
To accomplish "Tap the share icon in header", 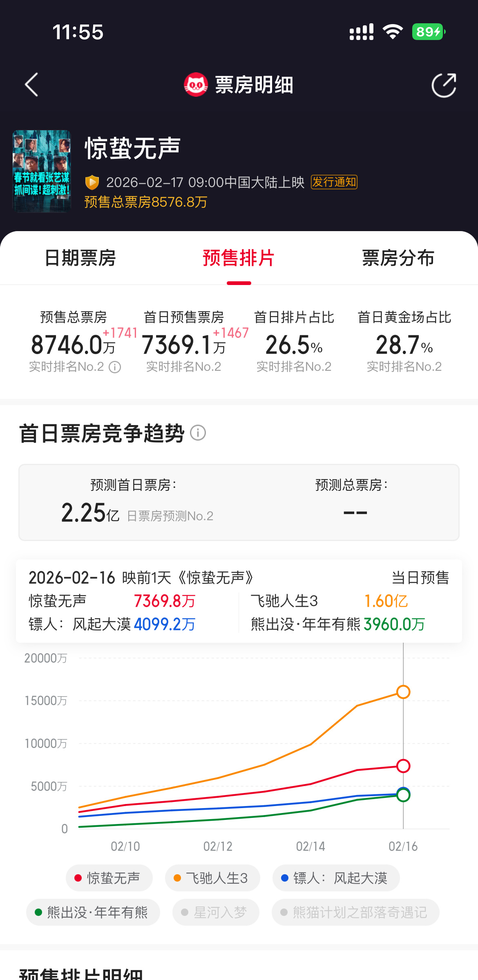I will pos(444,85).
